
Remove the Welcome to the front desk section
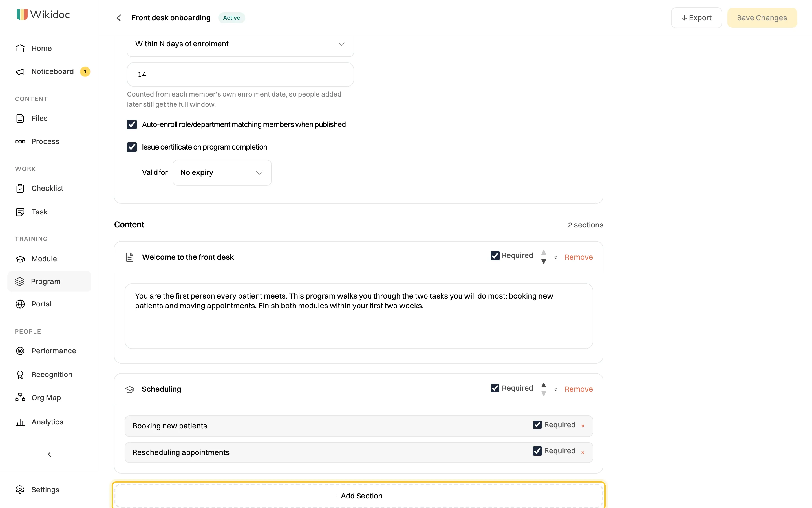pyautogui.click(x=579, y=257)
